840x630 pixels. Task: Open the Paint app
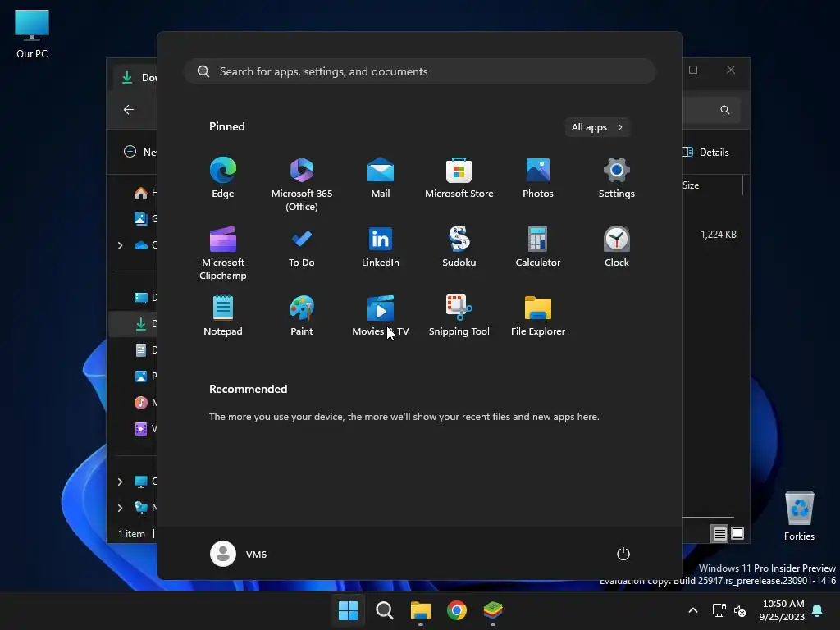(x=302, y=316)
